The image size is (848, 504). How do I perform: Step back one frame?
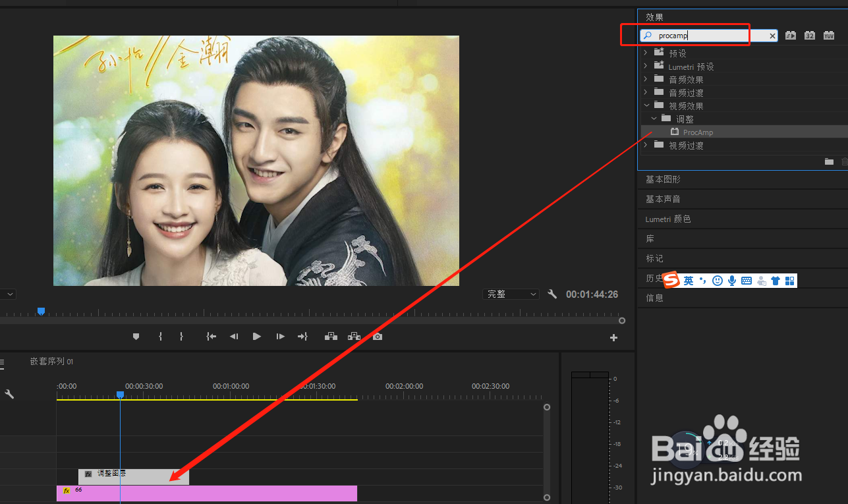234,337
